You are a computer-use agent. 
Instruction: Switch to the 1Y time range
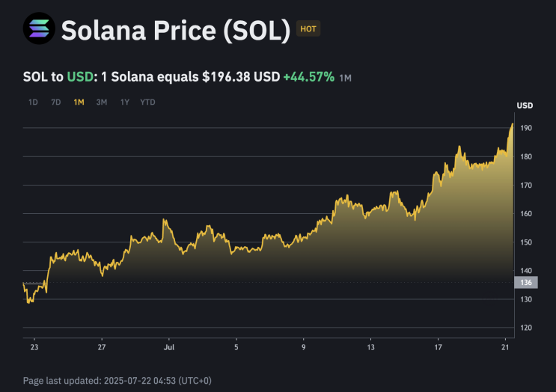click(x=124, y=102)
